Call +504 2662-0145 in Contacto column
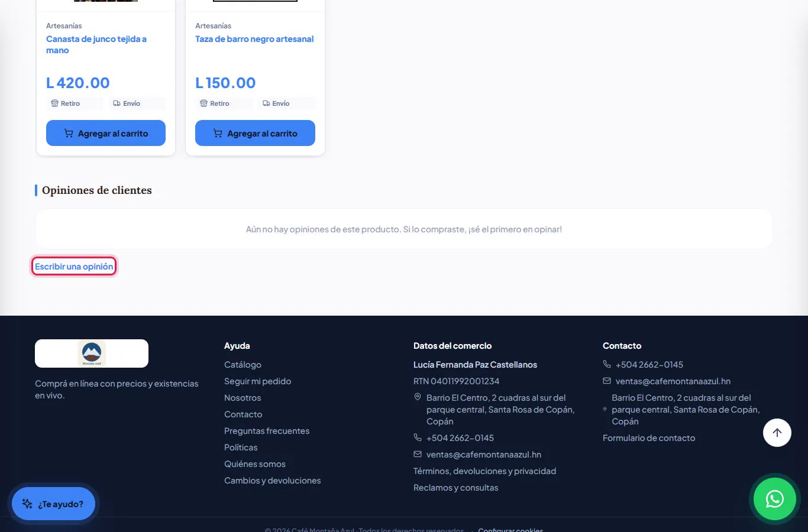 tap(649, 365)
